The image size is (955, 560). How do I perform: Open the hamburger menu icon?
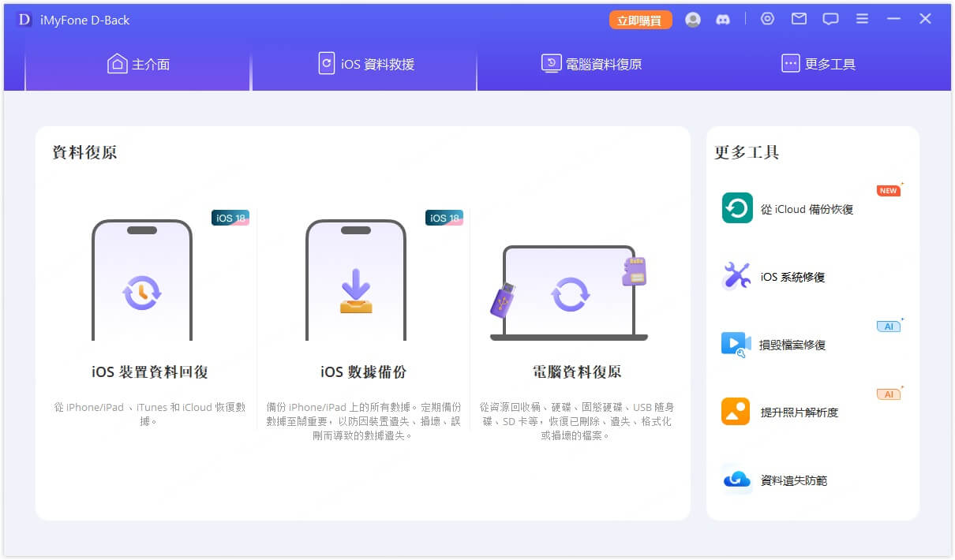click(x=862, y=19)
